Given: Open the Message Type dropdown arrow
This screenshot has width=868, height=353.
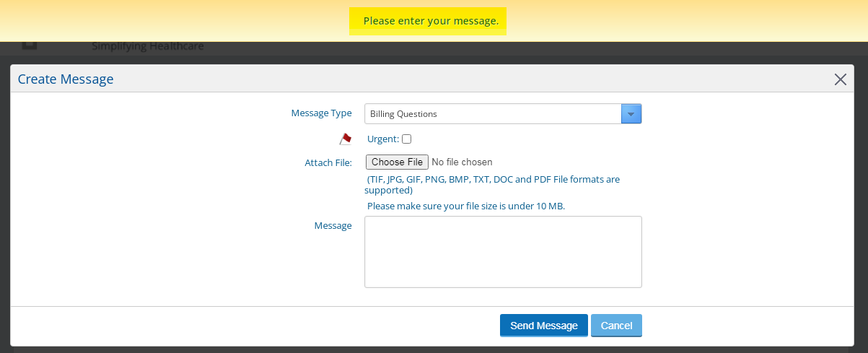Looking at the screenshot, I should tap(631, 114).
